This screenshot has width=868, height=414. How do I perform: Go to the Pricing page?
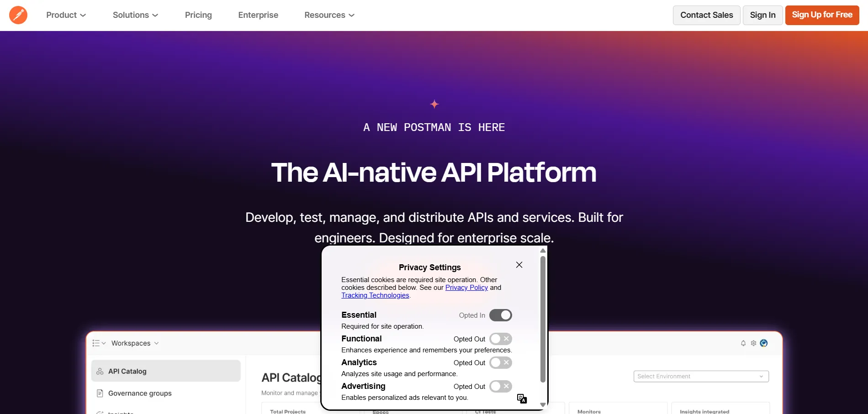[198, 15]
